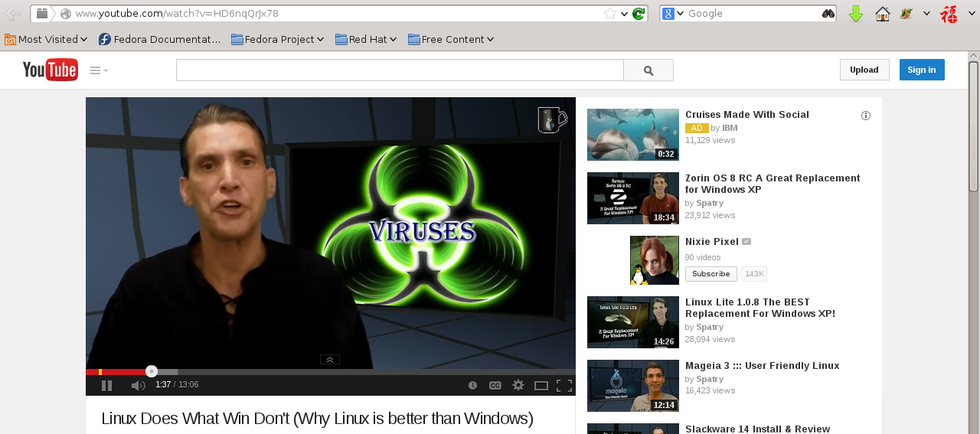Click the Watch Later clock icon in player

472,385
